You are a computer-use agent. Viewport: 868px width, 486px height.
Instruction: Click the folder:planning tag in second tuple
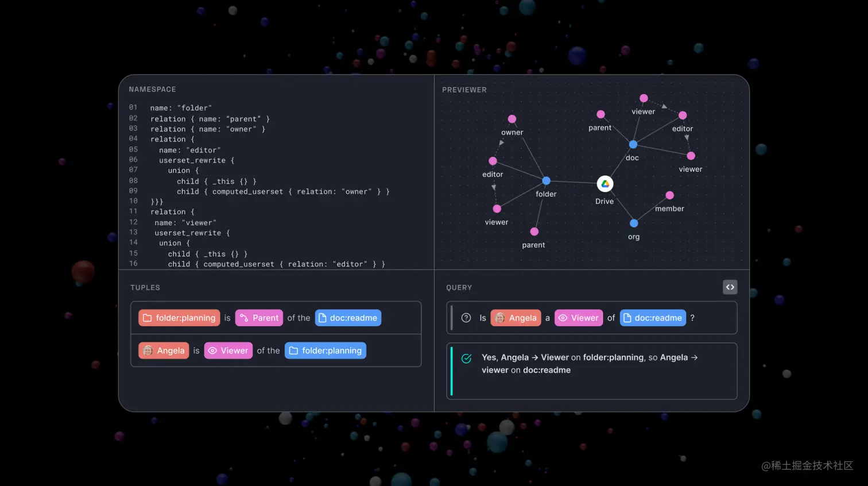tap(325, 350)
